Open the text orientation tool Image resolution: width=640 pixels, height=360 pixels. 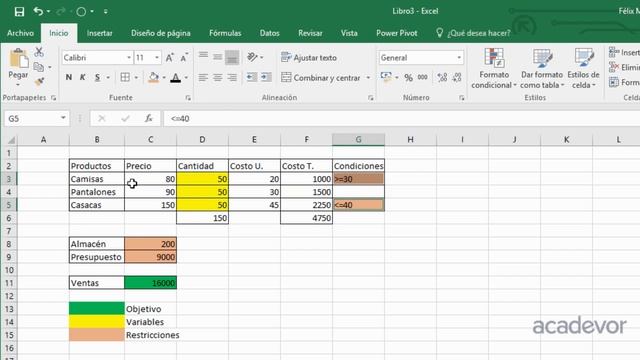pyautogui.click(x=253, y=57)
